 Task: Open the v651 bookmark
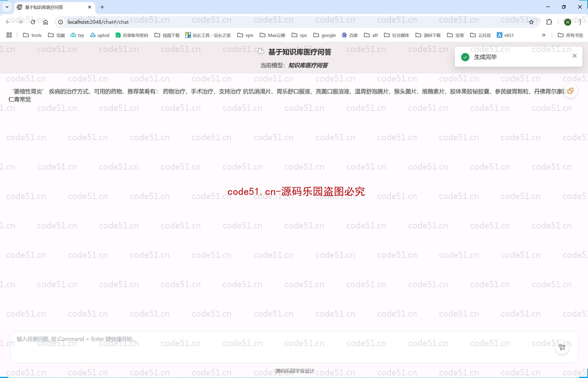(505, 35)
